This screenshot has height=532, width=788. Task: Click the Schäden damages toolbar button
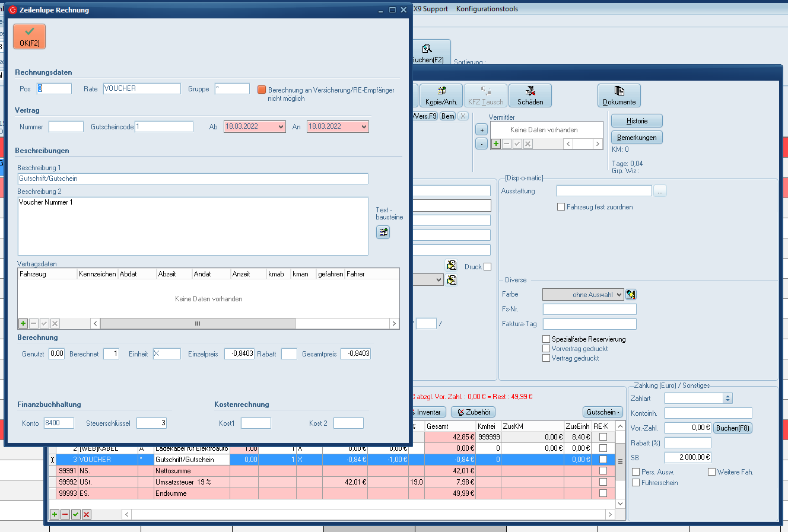point(530,95)
